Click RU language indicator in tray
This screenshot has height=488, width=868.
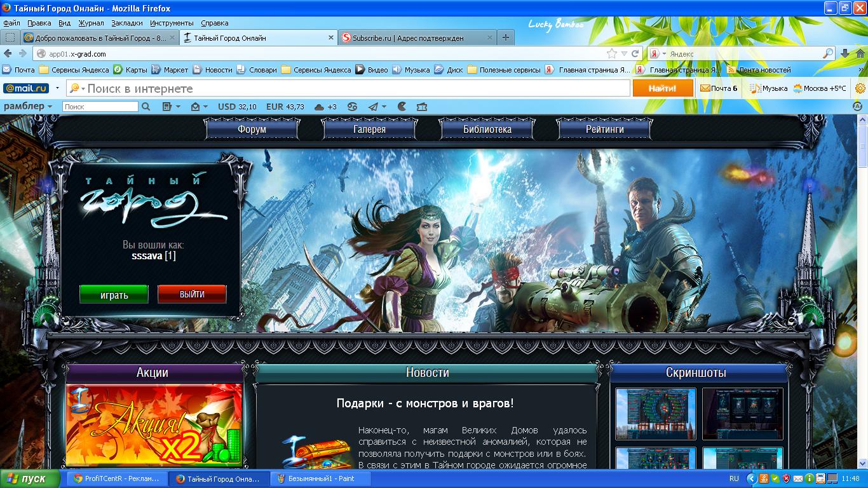[734, 478]
